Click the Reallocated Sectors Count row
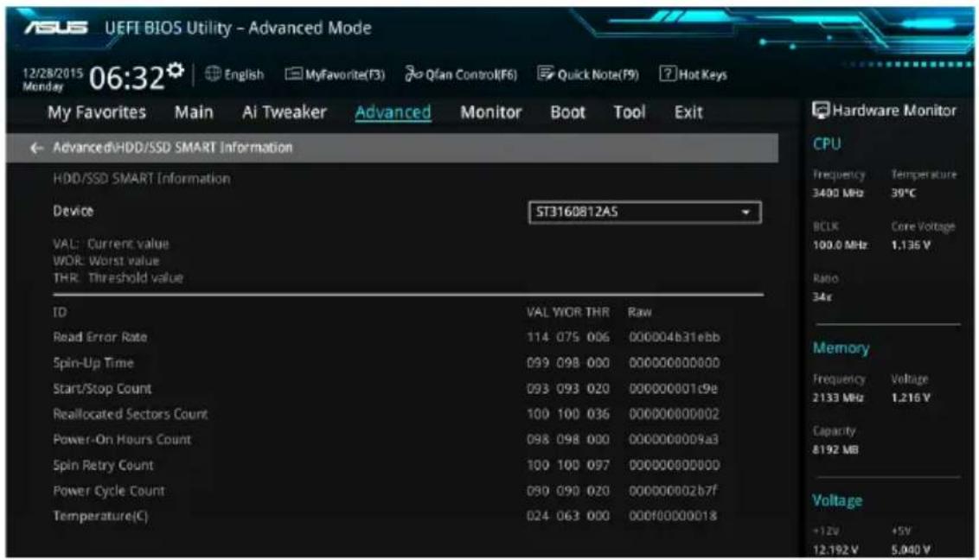Image resolution: width=979 pixels, height=560 pixels. coord(387,414)
